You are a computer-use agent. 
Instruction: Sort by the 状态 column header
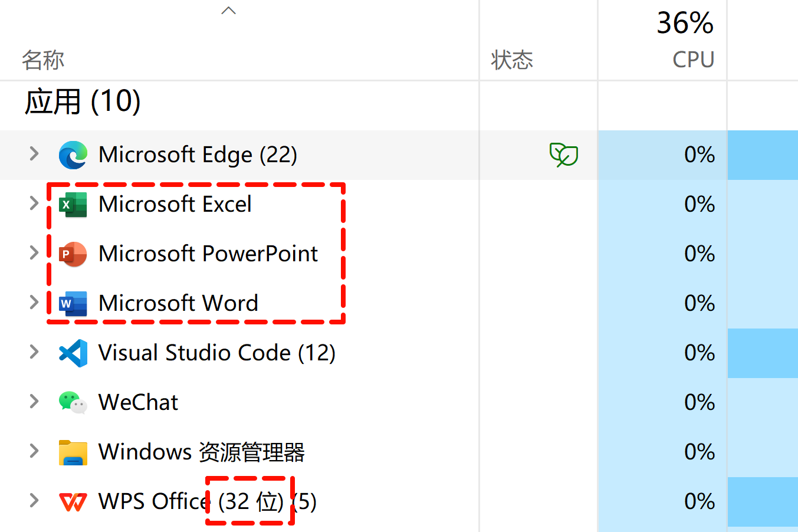512,60
